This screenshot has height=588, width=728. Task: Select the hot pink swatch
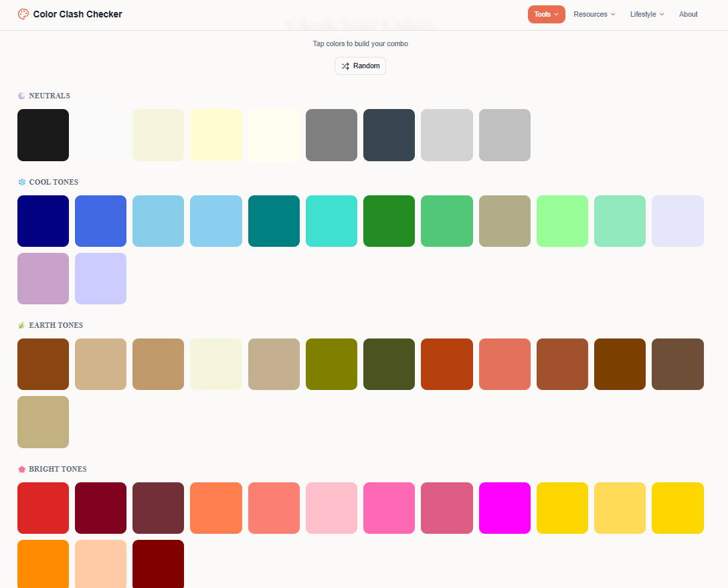click(x=389, y=508)
